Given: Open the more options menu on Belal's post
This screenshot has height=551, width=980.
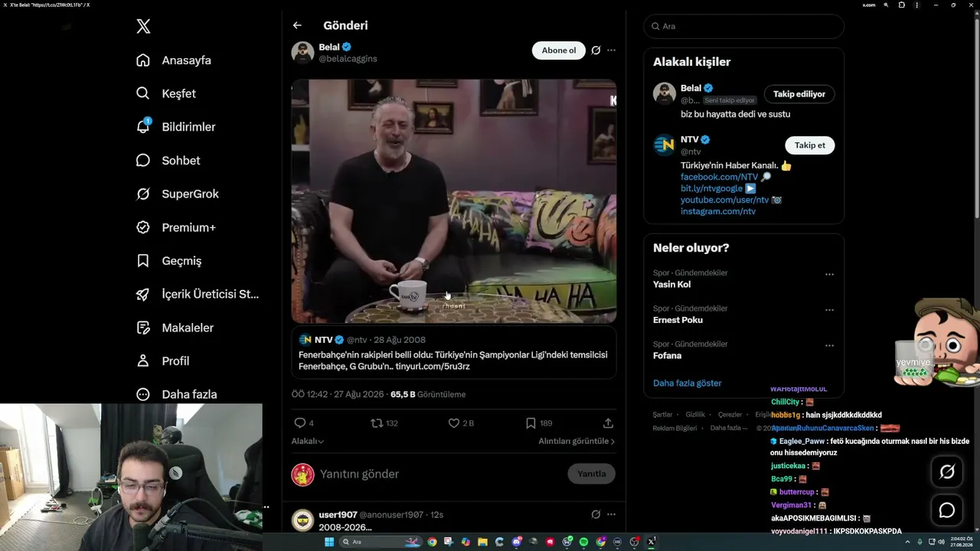Looking at the screenshot, I should pyautogui.click(x=611, y=51).
